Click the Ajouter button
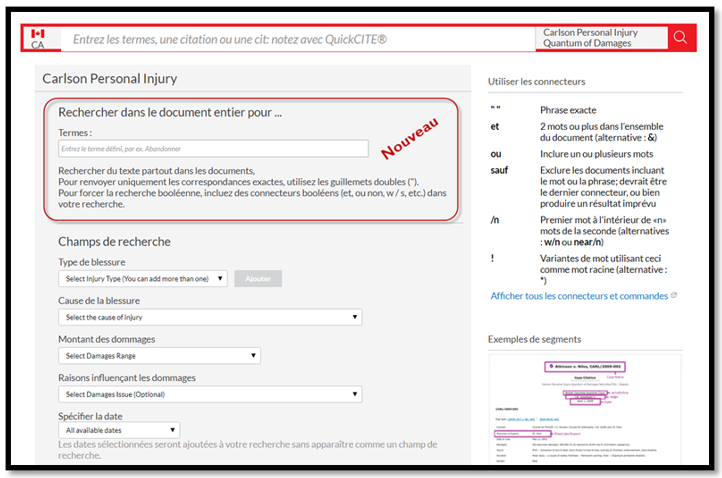Viewport: 722px width, 478px height. click(258, 279)
